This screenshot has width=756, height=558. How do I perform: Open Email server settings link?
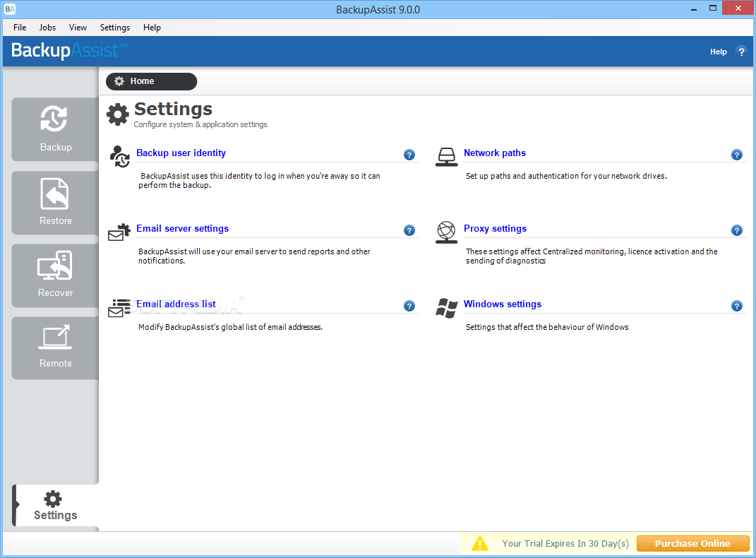(182, 229)
